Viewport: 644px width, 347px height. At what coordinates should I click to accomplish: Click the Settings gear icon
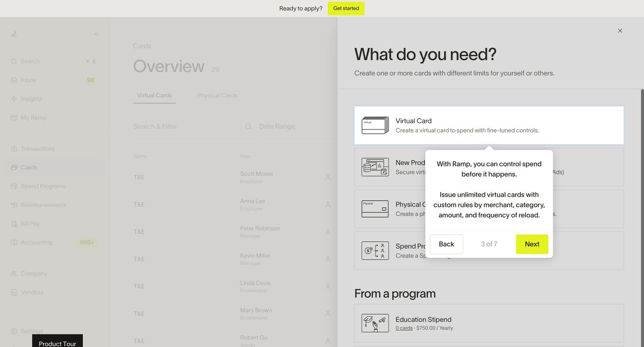(14, 331)
